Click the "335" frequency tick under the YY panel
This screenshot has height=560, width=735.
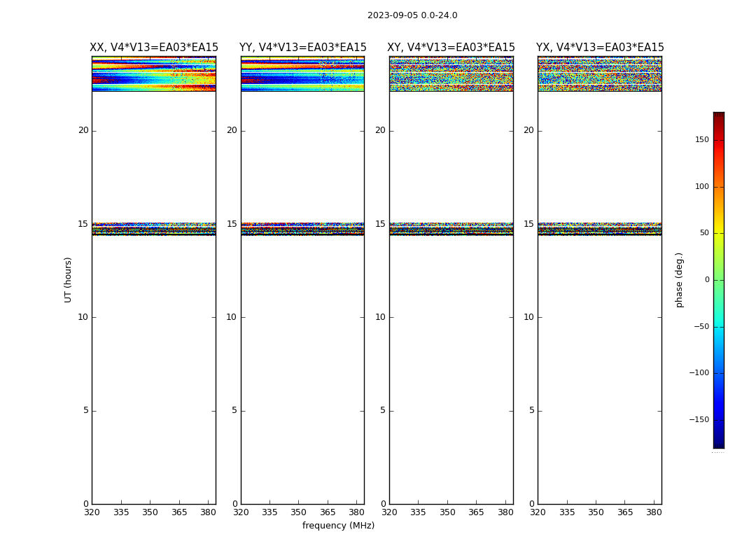tap(269, 512)
